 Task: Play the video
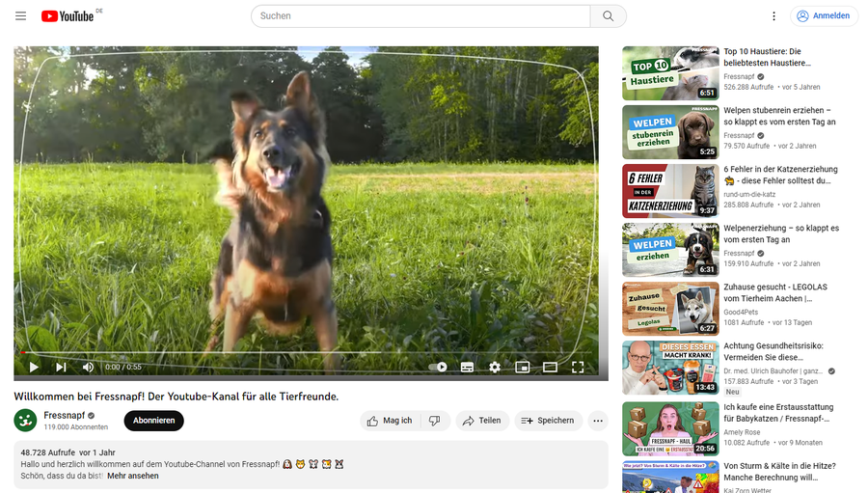click(34, 368)
